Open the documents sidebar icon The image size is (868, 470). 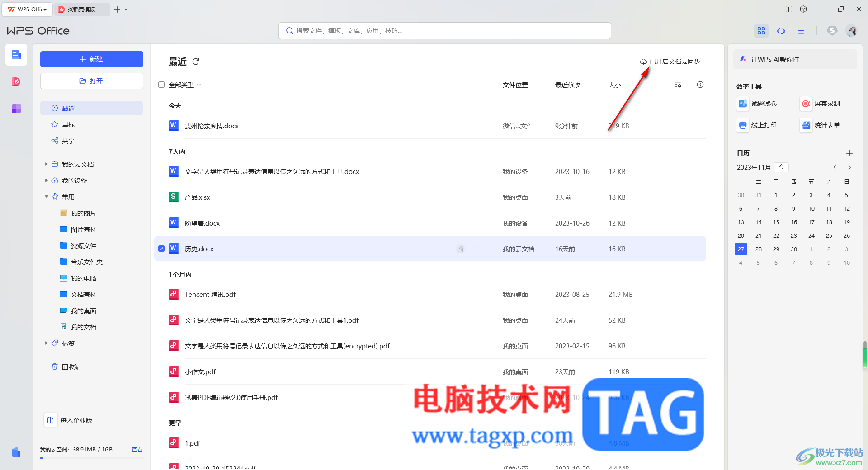(16, 55)
